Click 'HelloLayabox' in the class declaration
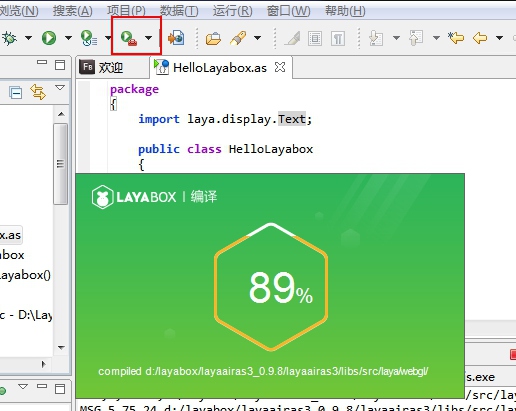This screenshot has width=516, height=411. click(271, 149)
